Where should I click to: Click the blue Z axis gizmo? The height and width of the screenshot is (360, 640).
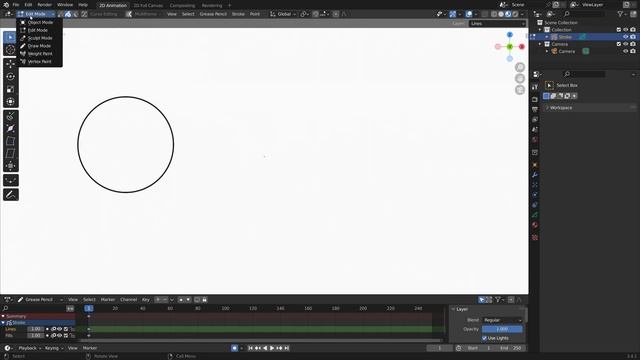click(x=509, y=35)
